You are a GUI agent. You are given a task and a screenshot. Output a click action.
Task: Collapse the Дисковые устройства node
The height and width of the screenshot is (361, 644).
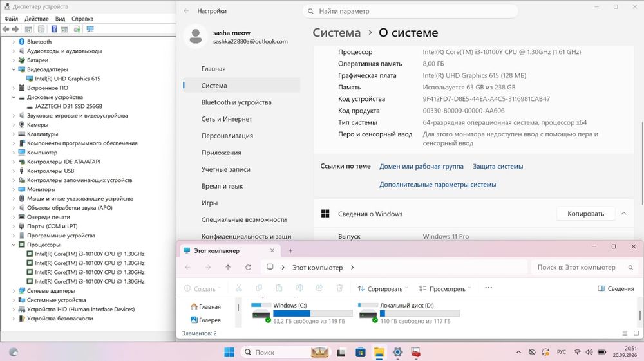click(13, 97)
